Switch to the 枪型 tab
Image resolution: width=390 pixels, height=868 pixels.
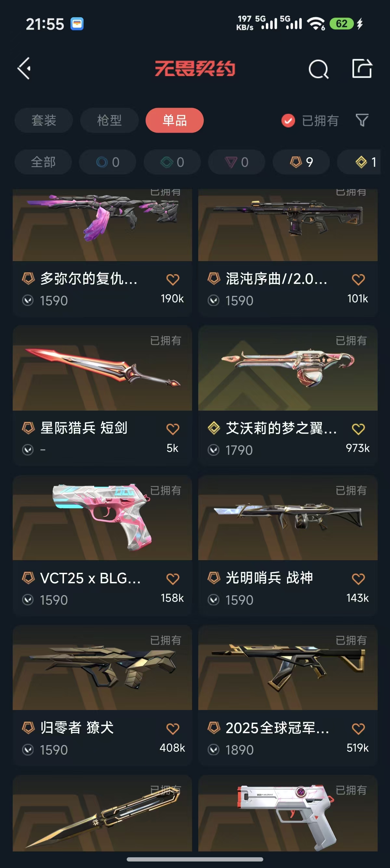pos(109,120)
